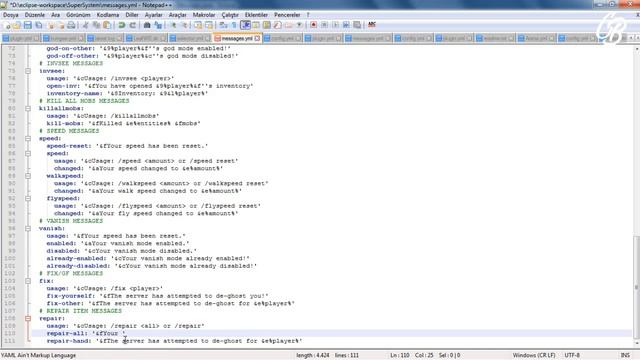Stop macro recording toolbar icon
This screenshot has width=640, height=360.
(324, 25)
